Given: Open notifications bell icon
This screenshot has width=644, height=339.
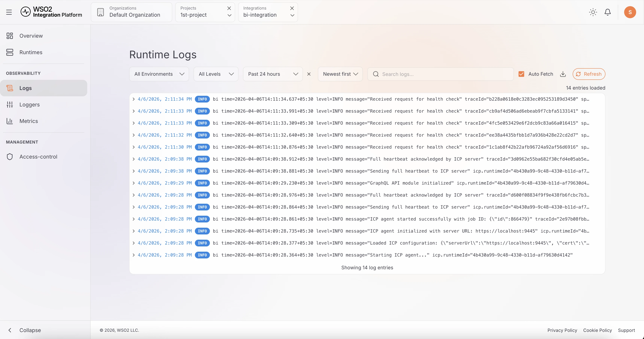Looking at the screenshot, I should [x=607, y=12].
